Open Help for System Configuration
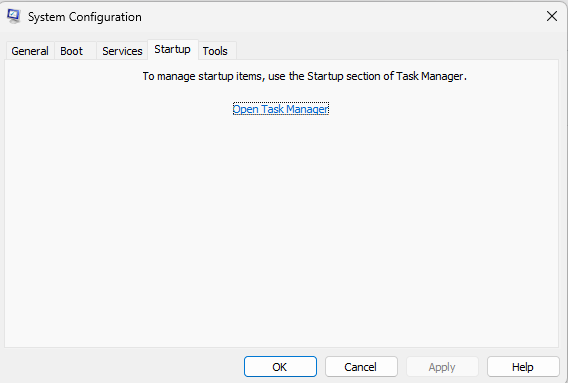The height and width of the screenshot is (383, 568). [523, 367]
